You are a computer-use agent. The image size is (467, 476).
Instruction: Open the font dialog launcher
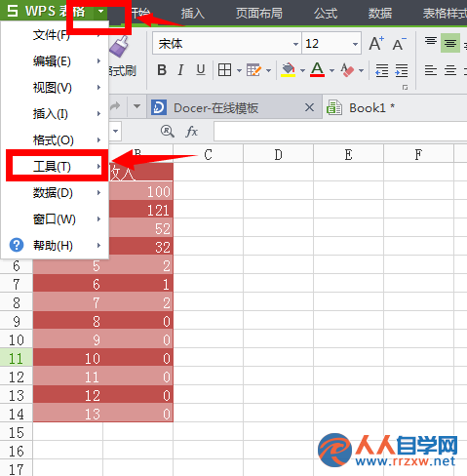405,88
